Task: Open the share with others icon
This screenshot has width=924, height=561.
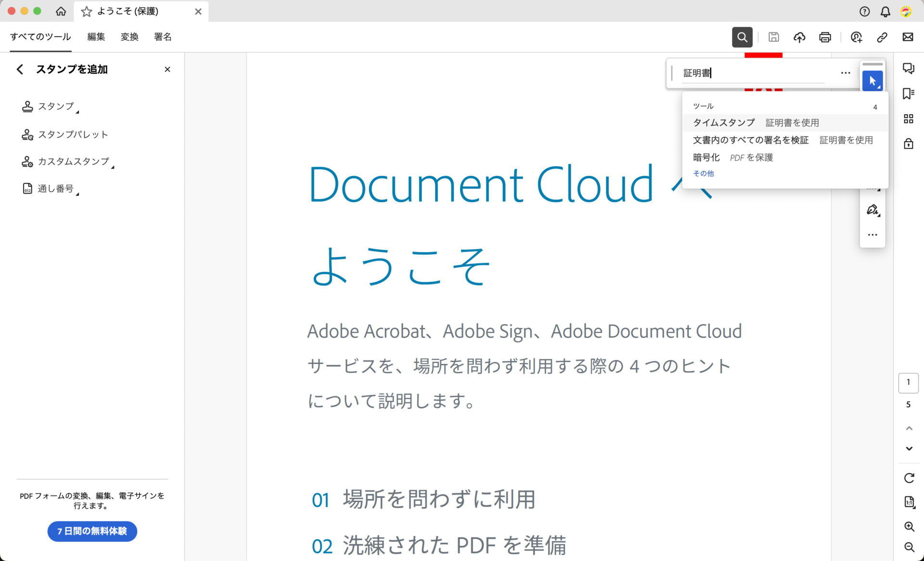Action: [x=856, y=37]
